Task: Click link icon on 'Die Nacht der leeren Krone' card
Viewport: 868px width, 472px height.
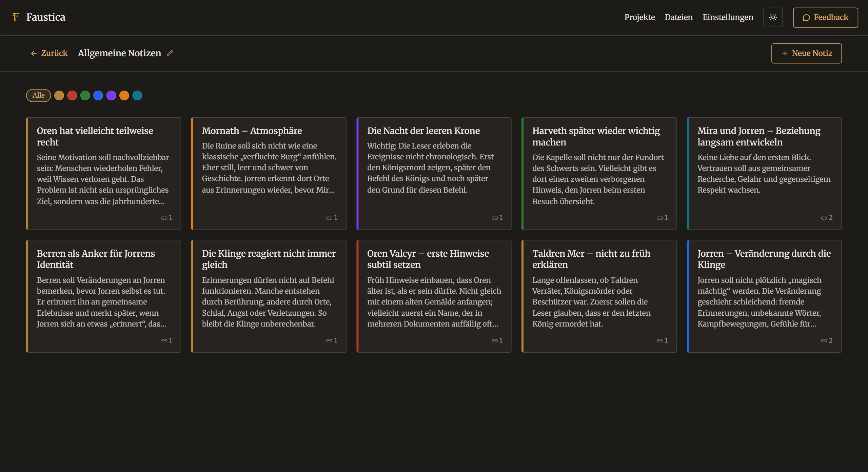Action: [x=495, y=218]
